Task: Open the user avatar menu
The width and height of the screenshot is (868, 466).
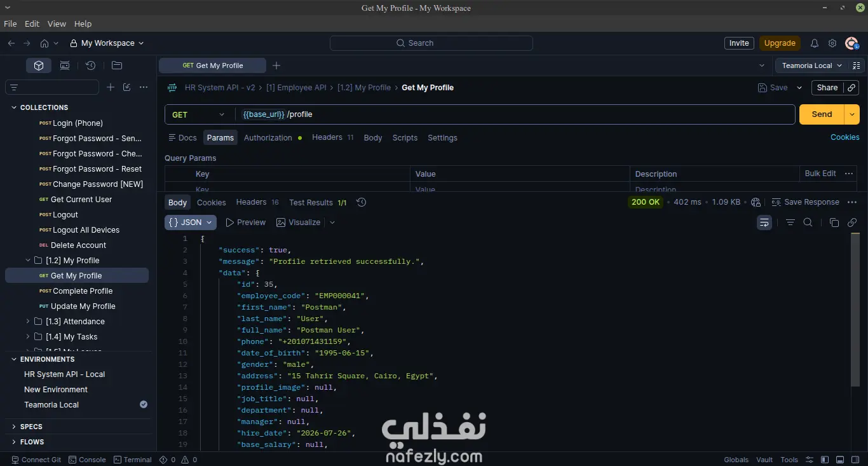Action: coord(852,43)
